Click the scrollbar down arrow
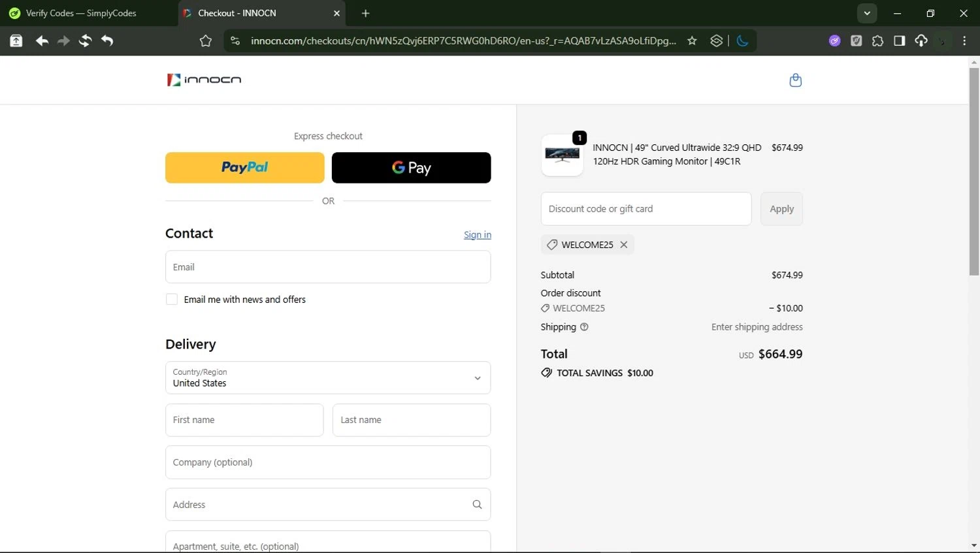This screenshot has width=980, height=553. (x=974, y=545)
